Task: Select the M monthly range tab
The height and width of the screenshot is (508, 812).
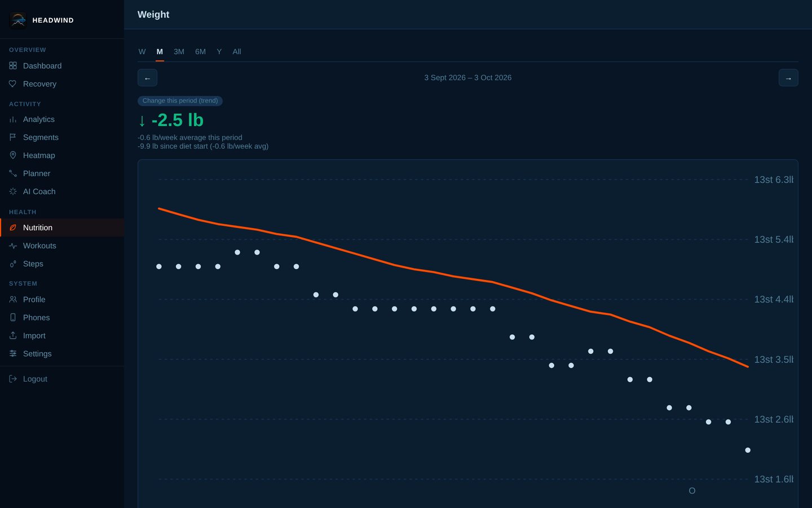Action: coord(160,52)
